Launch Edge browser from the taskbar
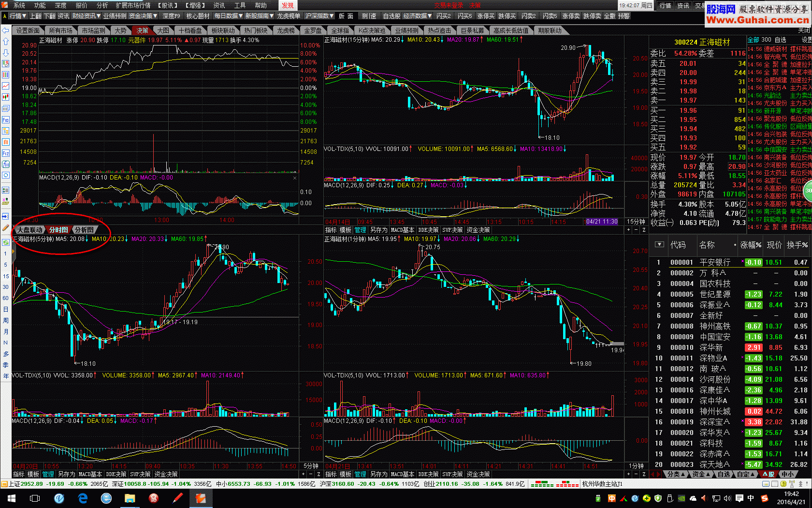812x508 pixels. [x=83, y=498]
